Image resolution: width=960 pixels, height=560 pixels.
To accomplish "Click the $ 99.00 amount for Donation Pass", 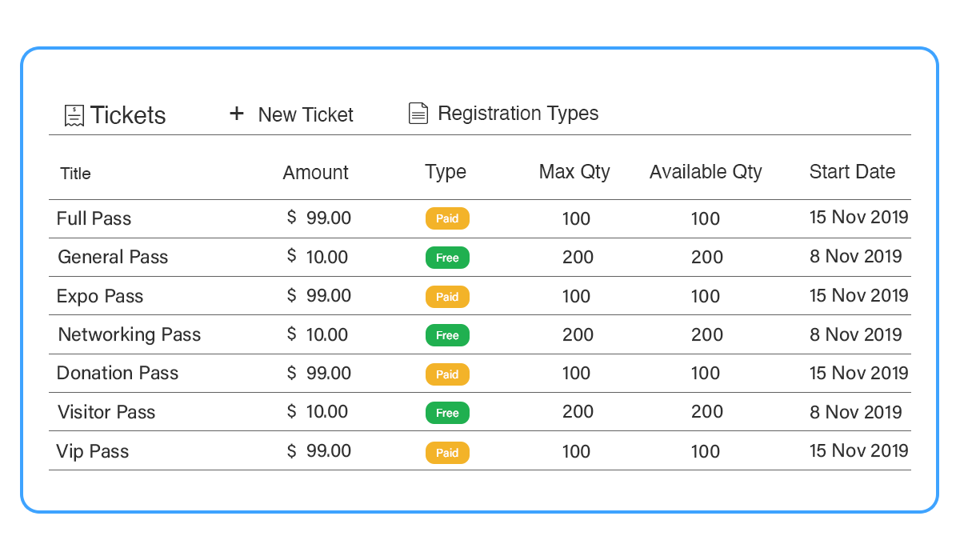I will tap(319, 373).
